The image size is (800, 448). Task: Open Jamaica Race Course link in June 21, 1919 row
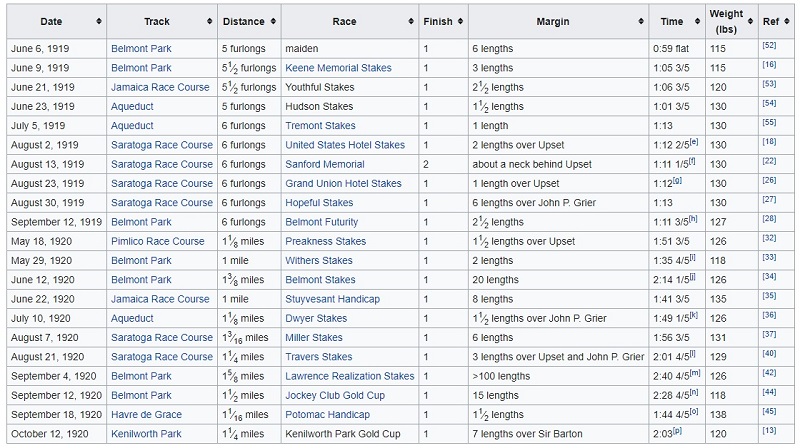pyautogui.click(x=160, y=87)
